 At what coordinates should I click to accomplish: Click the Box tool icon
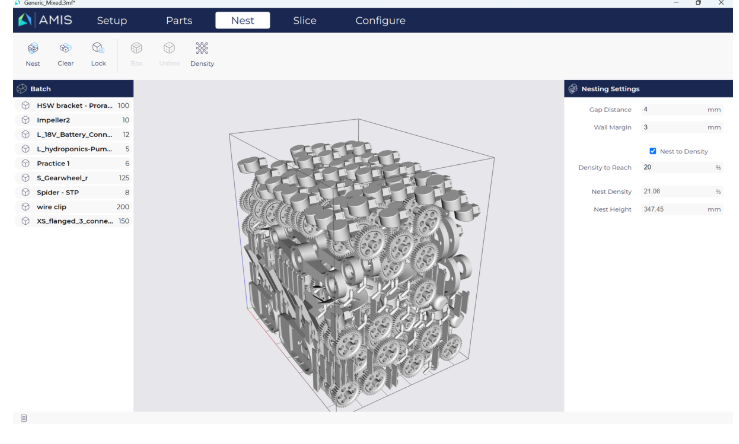pos(136,50)
